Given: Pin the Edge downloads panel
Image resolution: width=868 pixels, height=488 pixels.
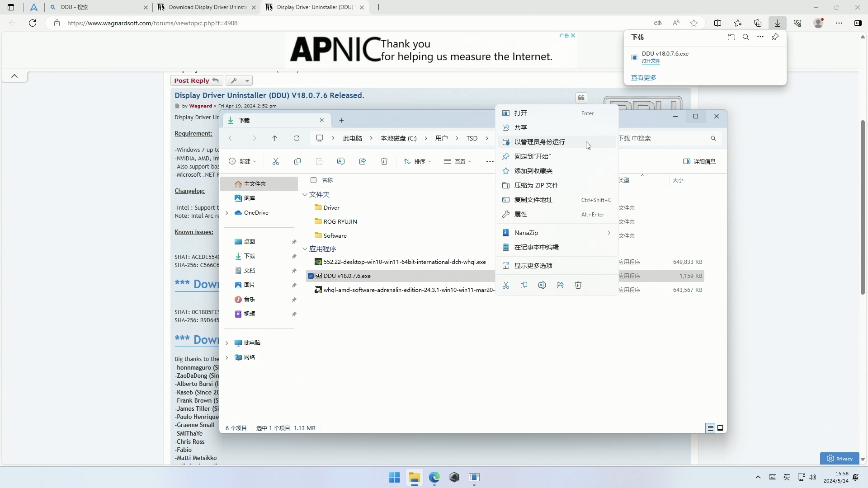Looking at the screenshot, I should [x=775, y=37].
